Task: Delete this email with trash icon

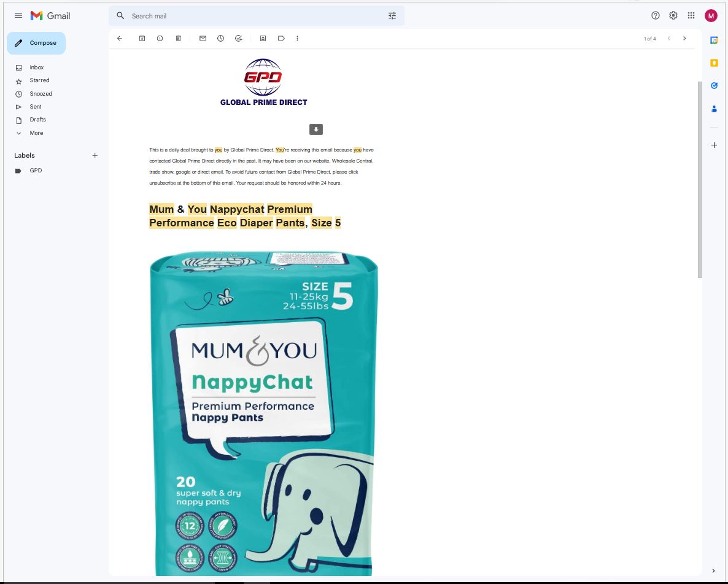Action: (x=178, y=39)
